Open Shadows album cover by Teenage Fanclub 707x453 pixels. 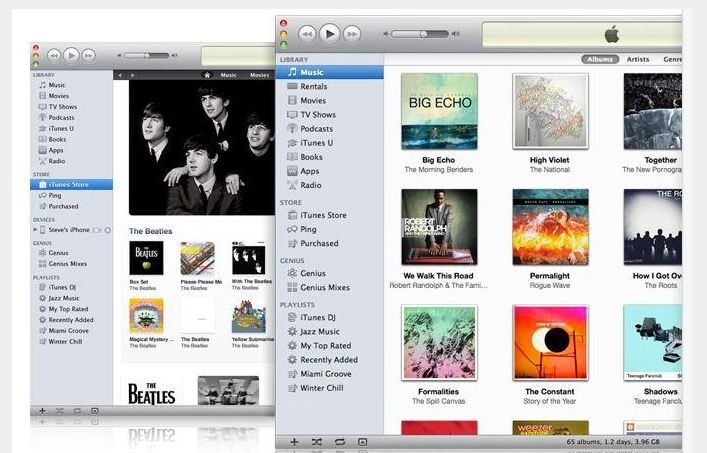652,343
